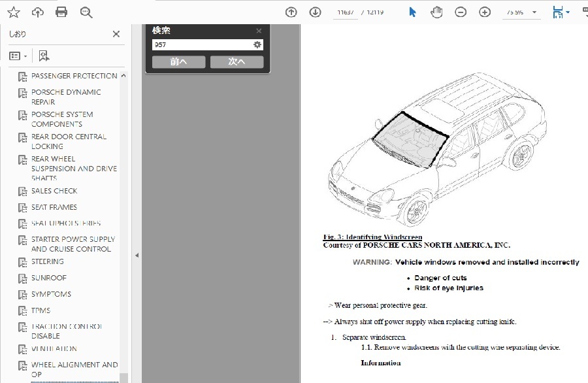This screenshot has width=588, height=383.
Task: Click bookmark icon beside PORSCHE DYNAMIC REPAIR
Action: click(x=22, y=93)
